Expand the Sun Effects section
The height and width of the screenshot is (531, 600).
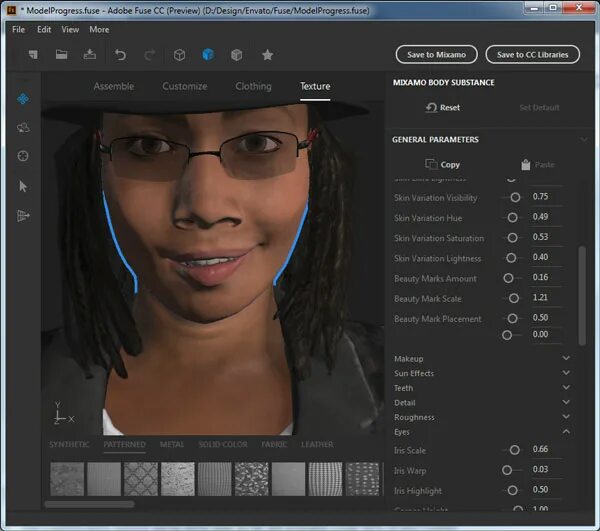[x=566, y=373]
